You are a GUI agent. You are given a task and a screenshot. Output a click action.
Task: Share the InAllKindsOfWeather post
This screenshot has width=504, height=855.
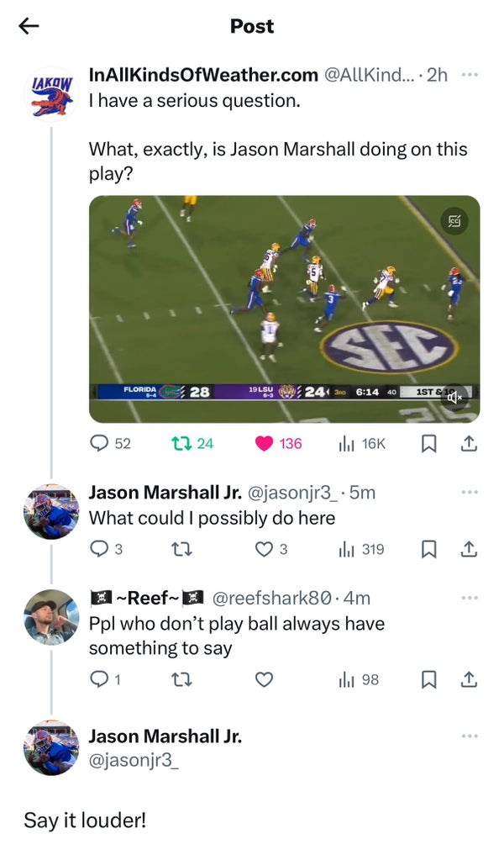(x=470, y=443)
